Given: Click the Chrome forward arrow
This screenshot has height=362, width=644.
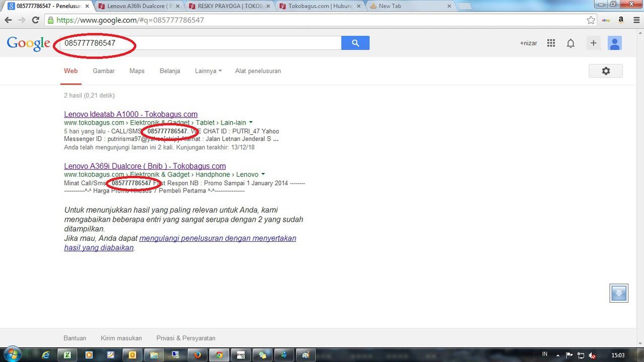Looking at the screenshot, I should point(22,20).
